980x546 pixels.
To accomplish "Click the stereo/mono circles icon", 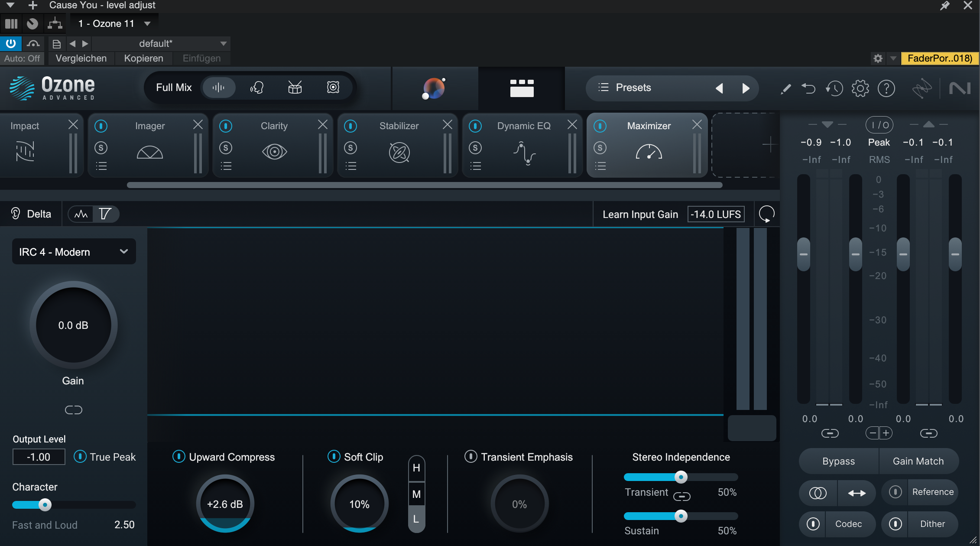I will point(818,493).
